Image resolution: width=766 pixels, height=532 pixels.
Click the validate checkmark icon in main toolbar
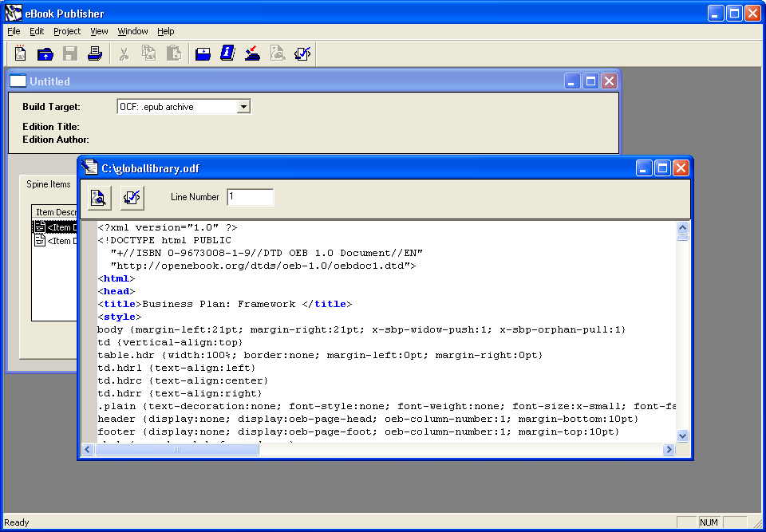point(302,53)
